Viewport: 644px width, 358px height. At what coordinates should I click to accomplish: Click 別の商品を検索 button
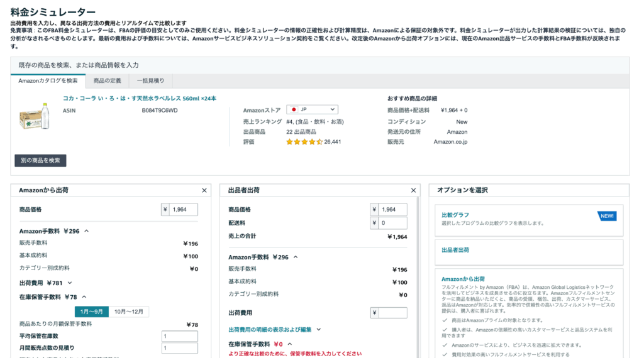point(40,160)
